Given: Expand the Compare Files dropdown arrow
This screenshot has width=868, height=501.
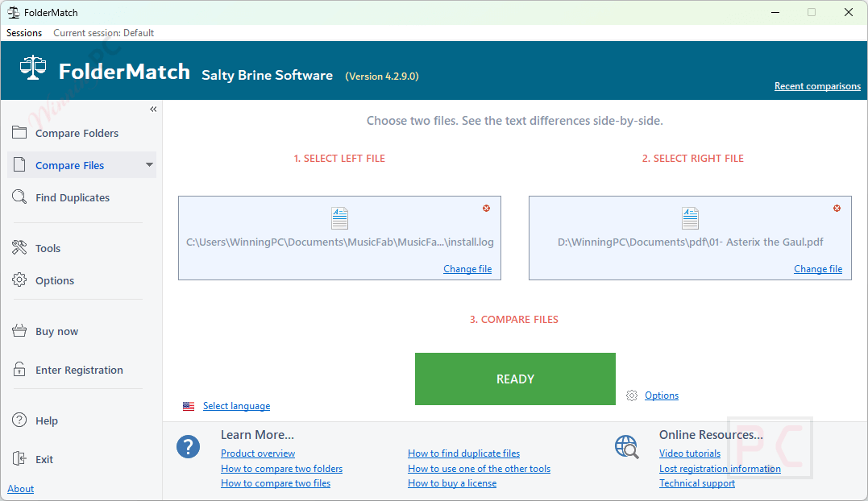Looking at the screenshot, I should [149, 165].
